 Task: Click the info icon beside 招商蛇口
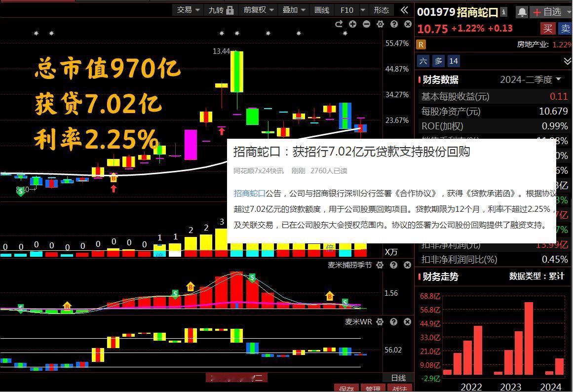pos(504,12)
